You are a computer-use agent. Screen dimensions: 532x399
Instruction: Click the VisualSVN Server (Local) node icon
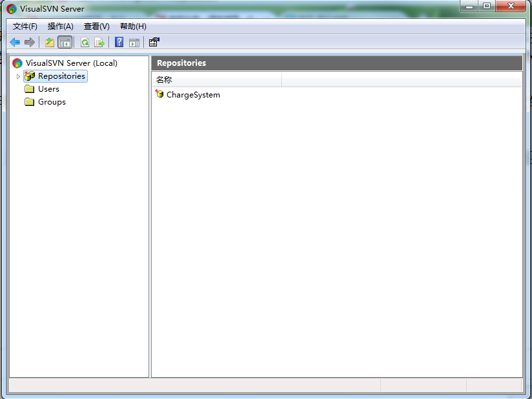click(x=17, y=63)
